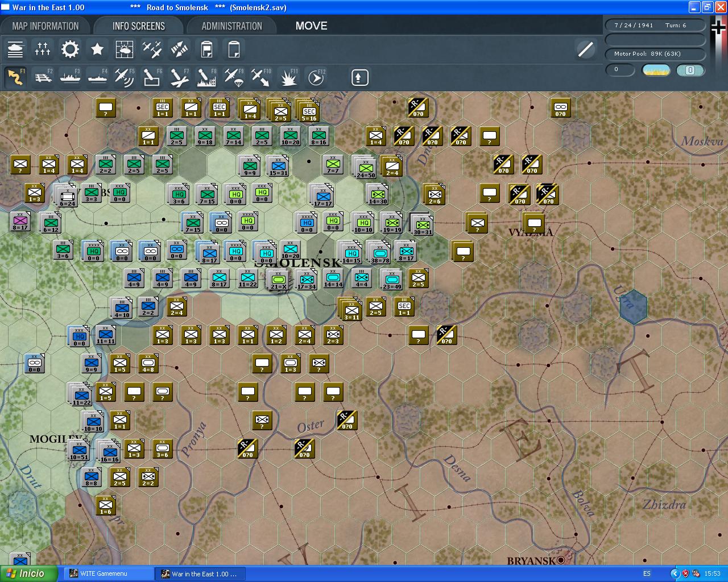
Task: Enable F5 air recon mode
Action: click(125, 77)
